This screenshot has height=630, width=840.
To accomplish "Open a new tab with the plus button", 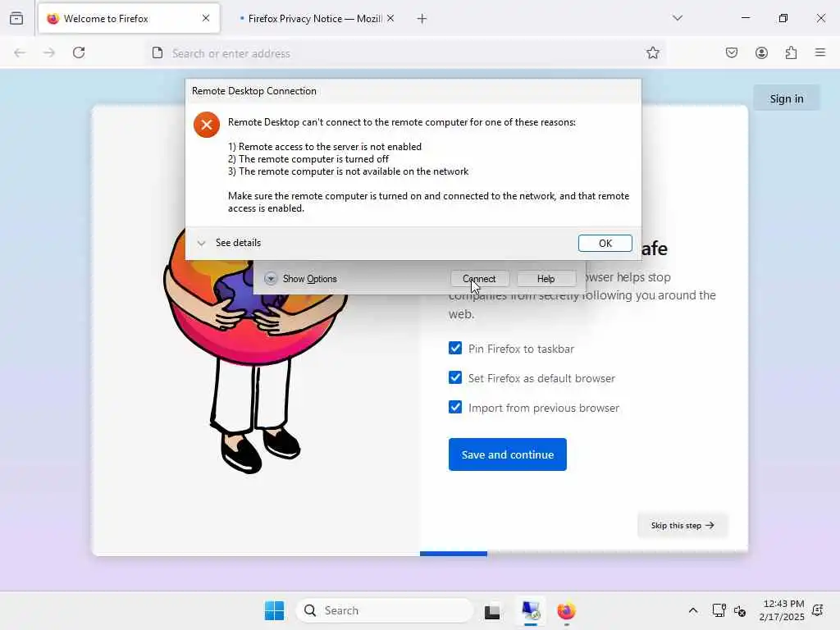I will [x=422, y=19].
